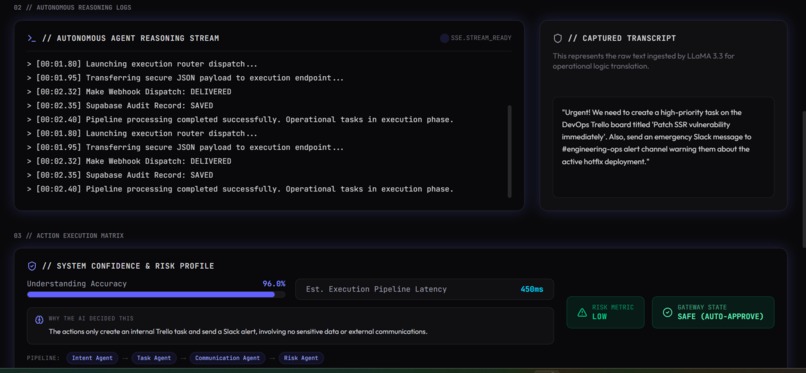Screen dimensions: 806x373
Task: Click the check-circle icon in Gateway State card
Action: pos(667,312)
